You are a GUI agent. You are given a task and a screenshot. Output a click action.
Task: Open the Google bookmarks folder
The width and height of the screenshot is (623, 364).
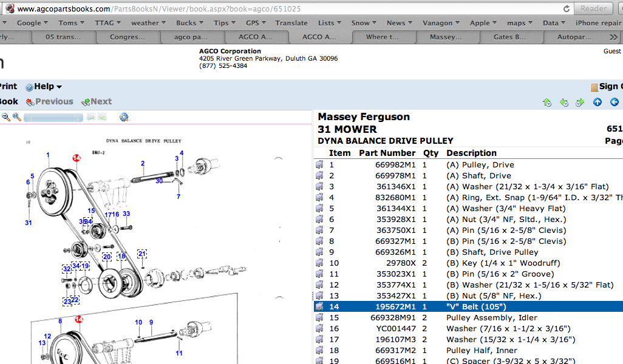pyautogui.click(x=32, y=23)
